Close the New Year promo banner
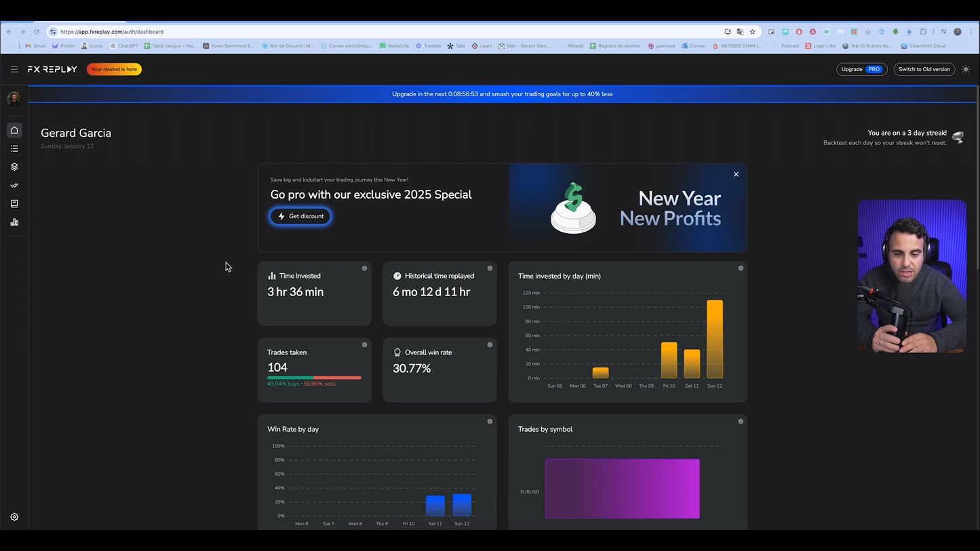Viewport: 980px width, 551px height. [x=736, y=174]
